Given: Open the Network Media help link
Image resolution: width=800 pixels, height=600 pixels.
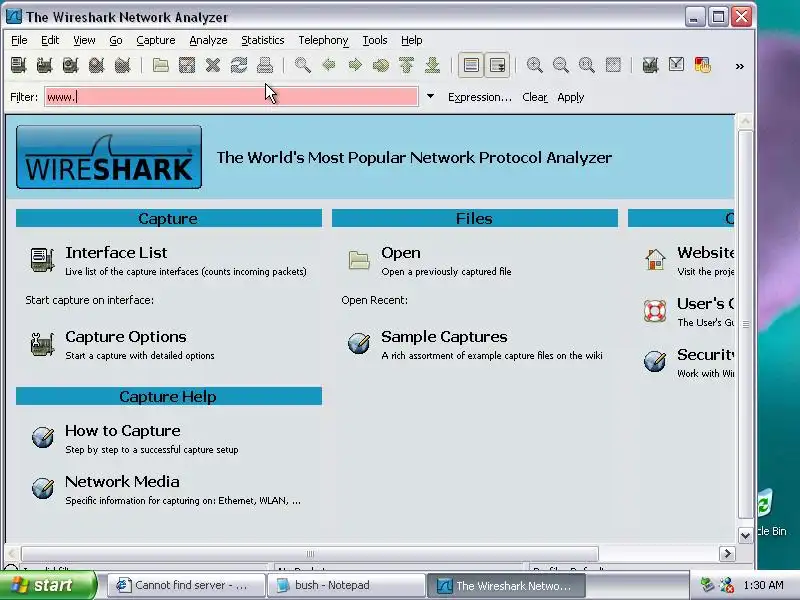Looking at the screenshot, I should [x=122, y=482].
